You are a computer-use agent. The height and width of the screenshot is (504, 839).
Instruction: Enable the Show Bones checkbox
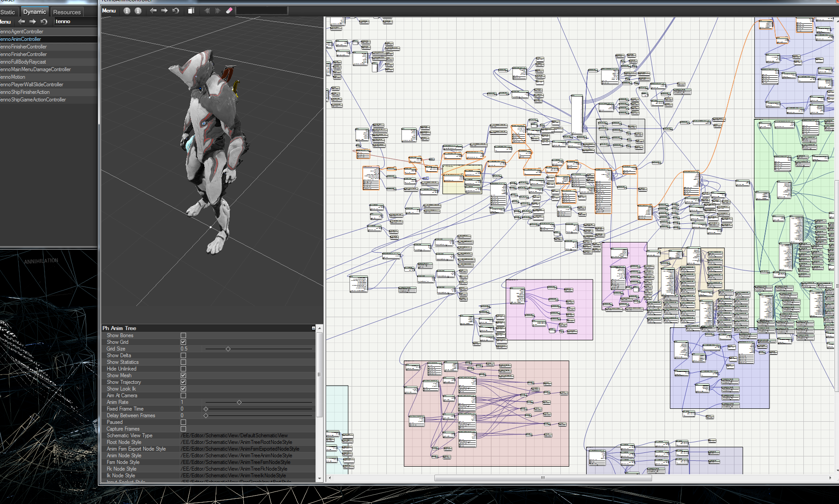click(183, 335)
